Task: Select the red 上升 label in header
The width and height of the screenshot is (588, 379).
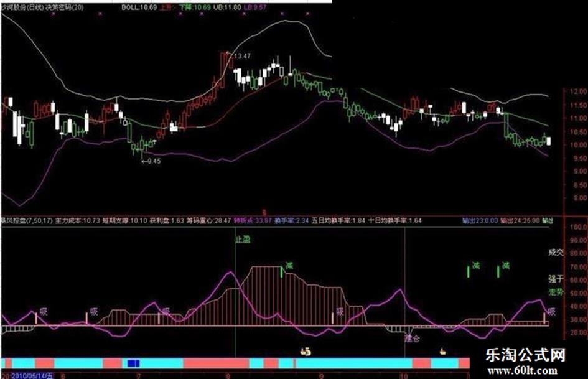Action: click(x=166, y=7)
